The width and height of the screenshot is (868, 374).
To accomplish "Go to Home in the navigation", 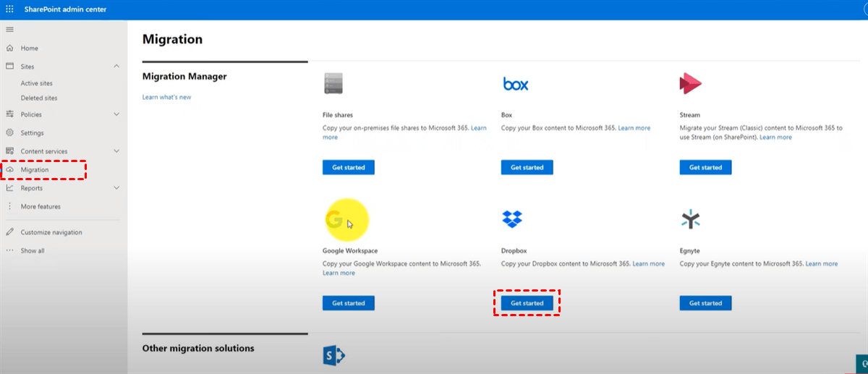I will coord(29,48).
